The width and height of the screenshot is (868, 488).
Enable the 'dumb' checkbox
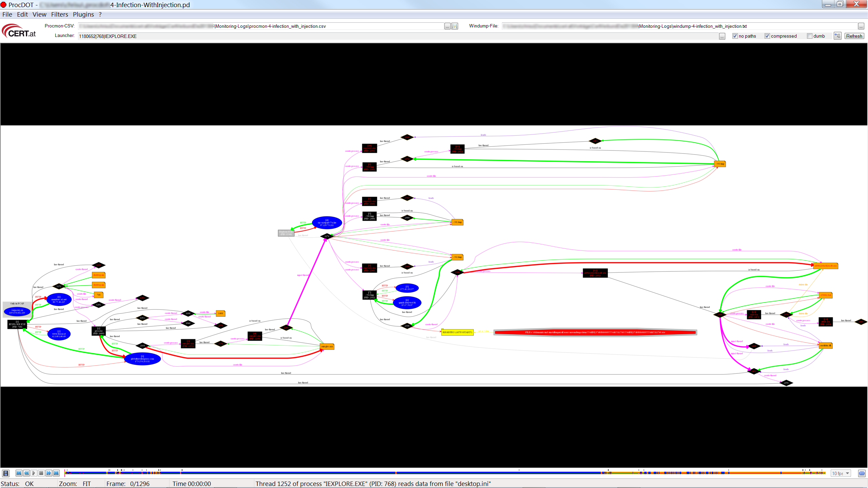coord(810,36)
